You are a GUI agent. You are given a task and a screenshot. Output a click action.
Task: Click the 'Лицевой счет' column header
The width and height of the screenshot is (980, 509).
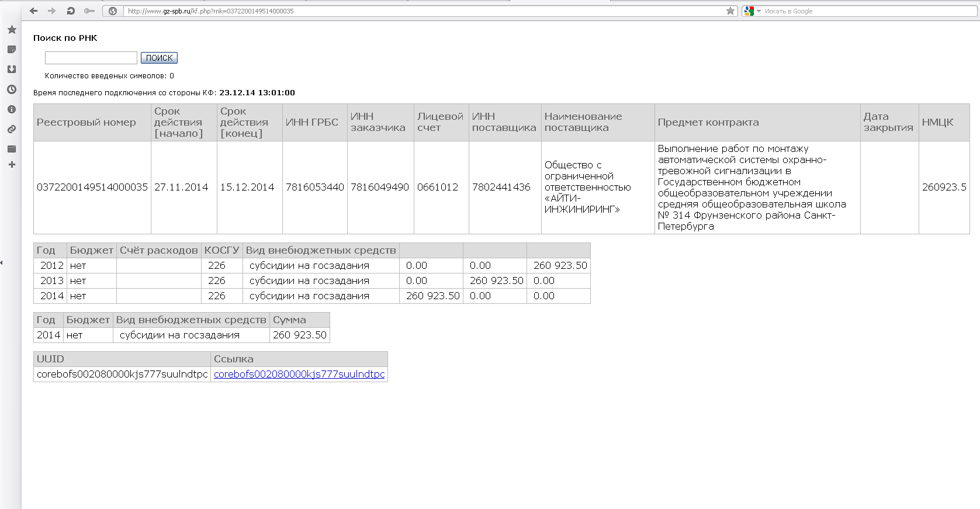pos(441,122)
